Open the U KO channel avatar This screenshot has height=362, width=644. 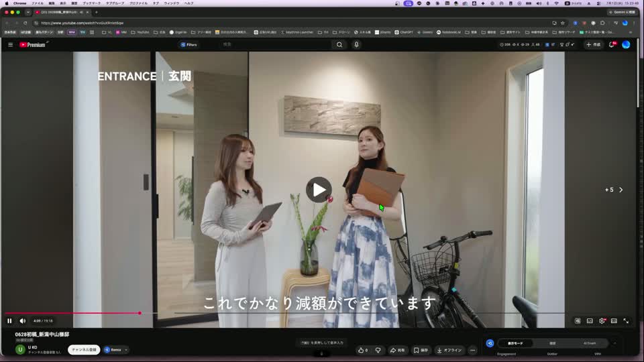(20, 349)
